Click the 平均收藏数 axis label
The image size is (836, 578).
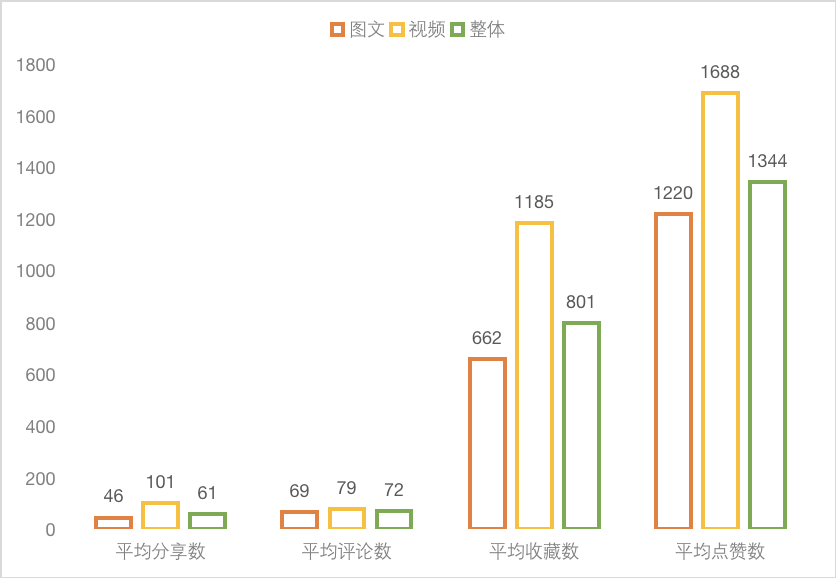[534, 551]
